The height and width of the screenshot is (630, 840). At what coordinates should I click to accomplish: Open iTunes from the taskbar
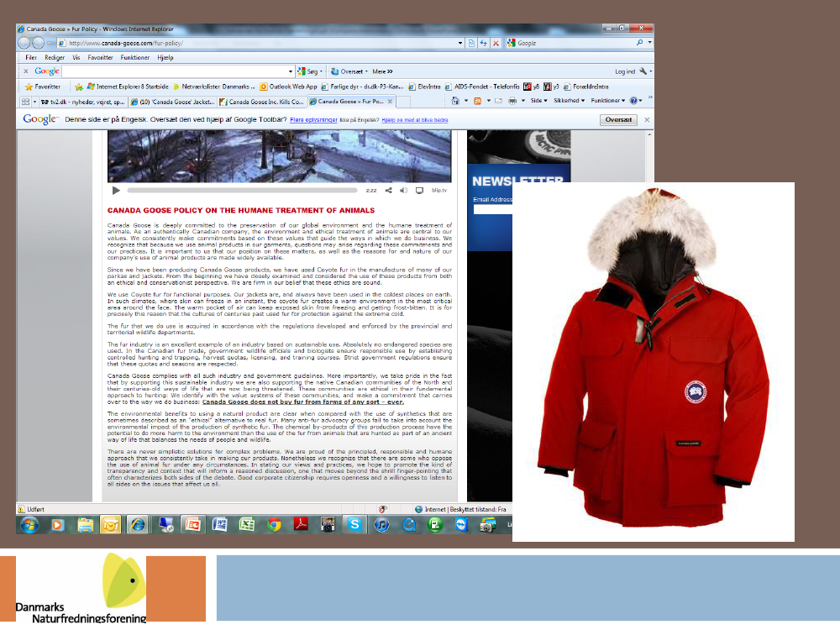click(381, 525)
